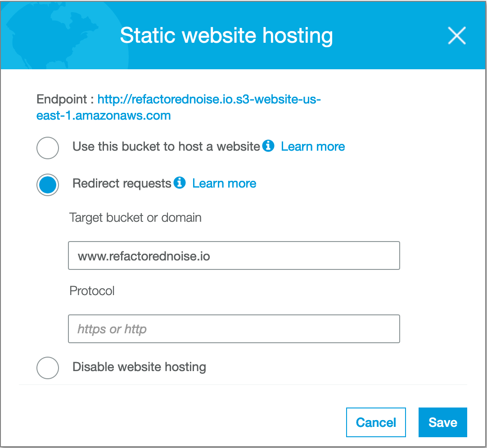
Task: Click the info icon beside Use this bucket to host a website
Action: point(269,146)
